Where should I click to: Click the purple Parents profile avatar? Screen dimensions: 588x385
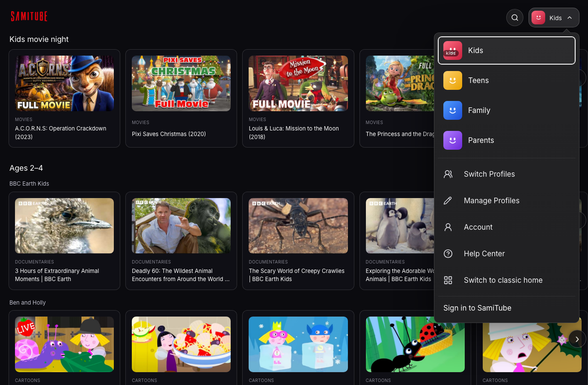coord(453,140)
